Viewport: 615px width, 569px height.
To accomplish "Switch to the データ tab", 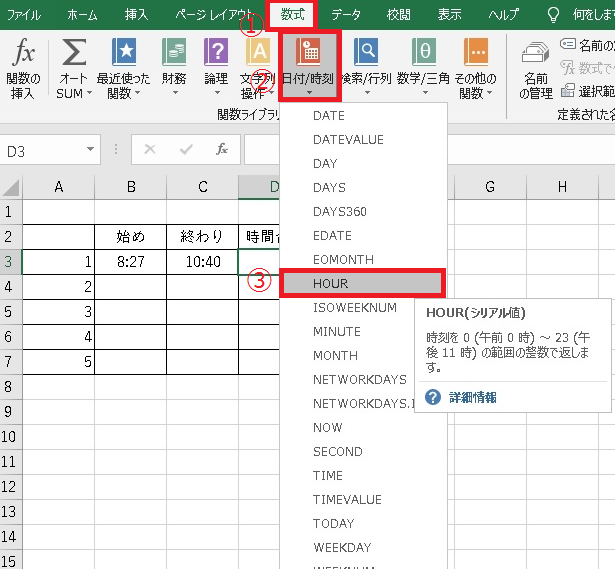I will click(346, 15).
